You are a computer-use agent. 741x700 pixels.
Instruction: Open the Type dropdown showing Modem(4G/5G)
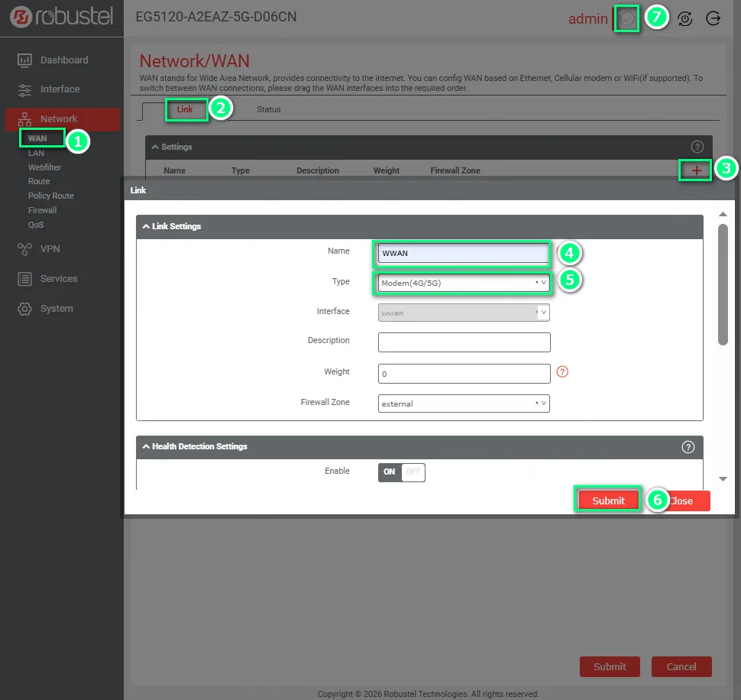click(464, 283)
